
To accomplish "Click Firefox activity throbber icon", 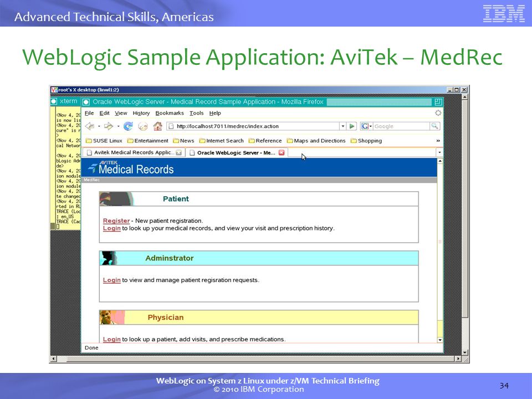I will click(x=438, y=113).
